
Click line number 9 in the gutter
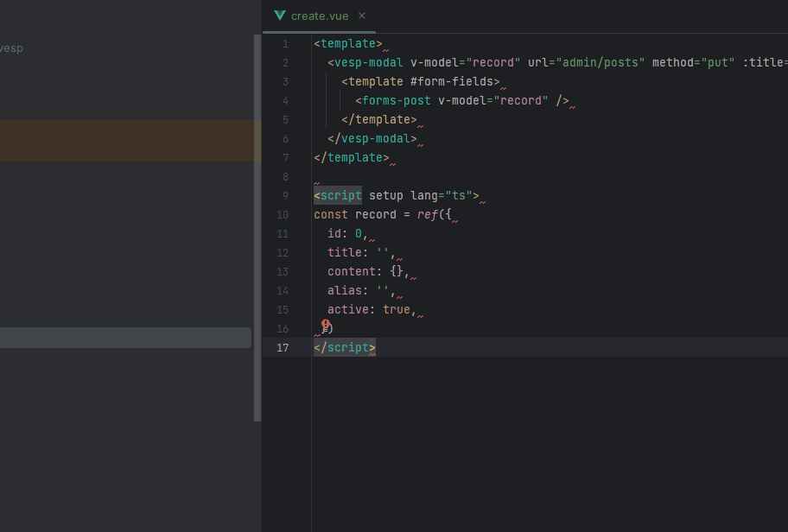(285, 196)
